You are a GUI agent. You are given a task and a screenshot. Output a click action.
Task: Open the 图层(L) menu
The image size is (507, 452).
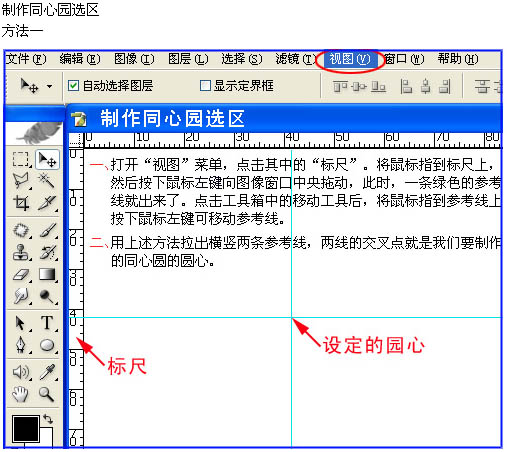coord(188,59)
